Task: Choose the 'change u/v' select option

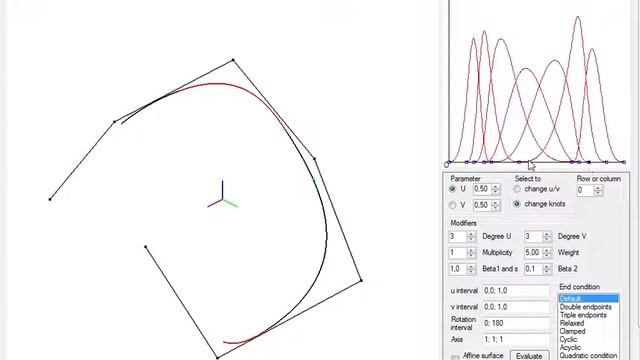Action: coord(517,189)
